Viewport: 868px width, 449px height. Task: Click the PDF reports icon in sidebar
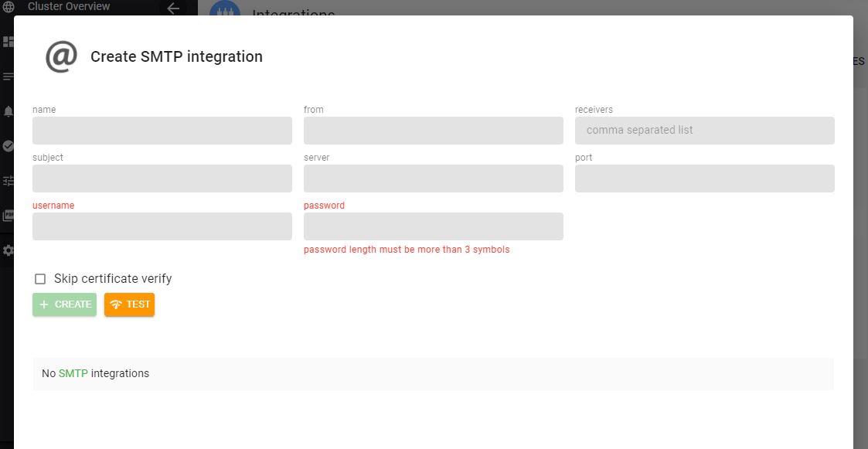click(8, 216)
